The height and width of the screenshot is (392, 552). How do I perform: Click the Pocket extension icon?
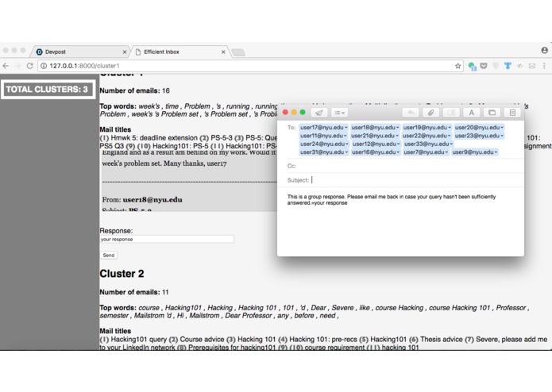click(x=484, y=66)
